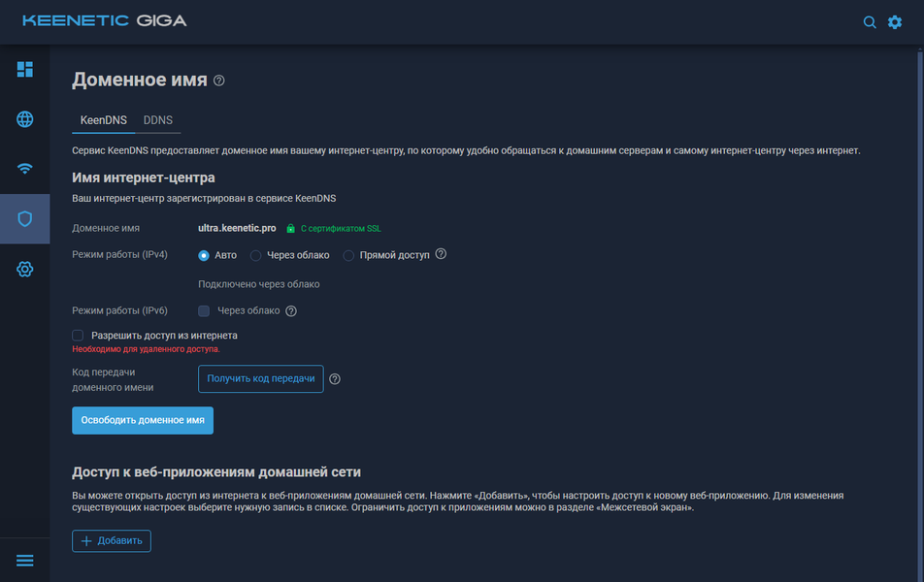Viewport: 924px width, 582px height.
Task: Open the management gear section in sidebar
Action: [25, 269]
